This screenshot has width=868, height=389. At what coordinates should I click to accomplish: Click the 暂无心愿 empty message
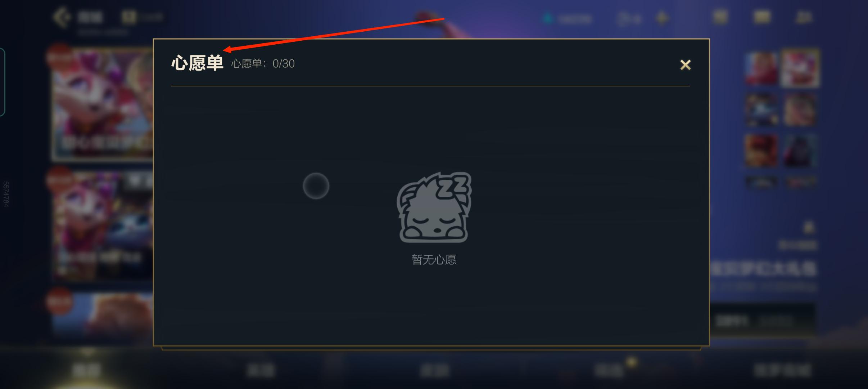coord(434,260)
